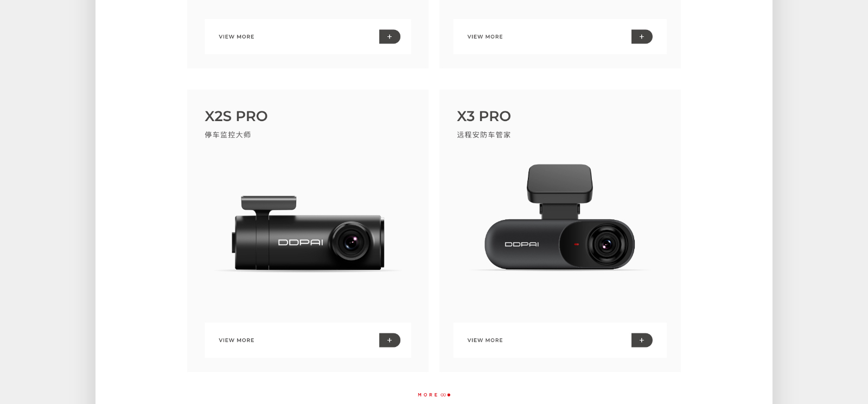
Task: Click the red MORE link at page bottom
Action: point(428,395)
